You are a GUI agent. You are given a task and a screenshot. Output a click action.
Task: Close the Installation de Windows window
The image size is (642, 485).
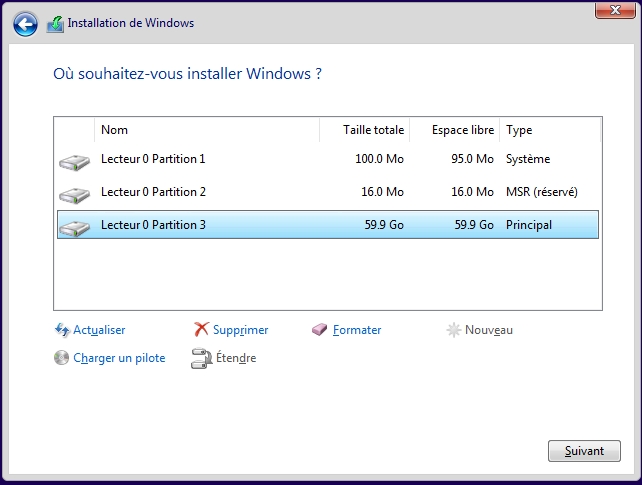click(610, 10)
